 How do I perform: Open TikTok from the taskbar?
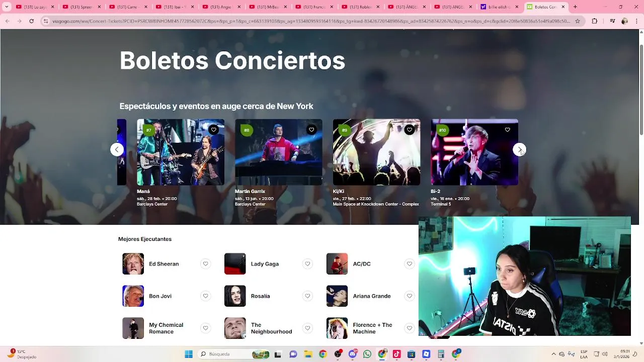pos(396,354)
